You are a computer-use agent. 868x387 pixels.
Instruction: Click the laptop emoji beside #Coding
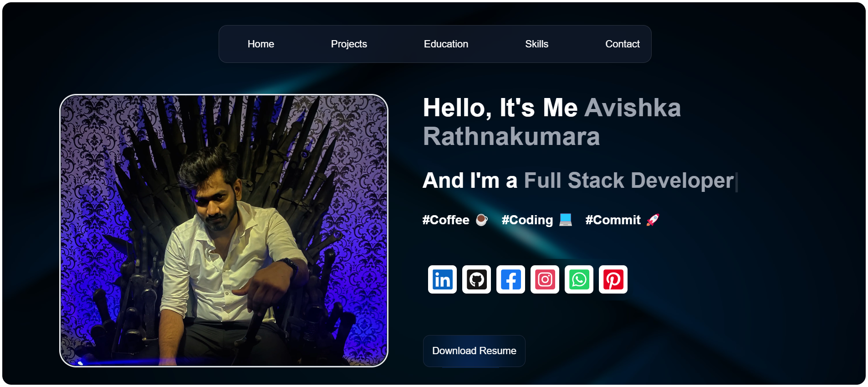566,220
